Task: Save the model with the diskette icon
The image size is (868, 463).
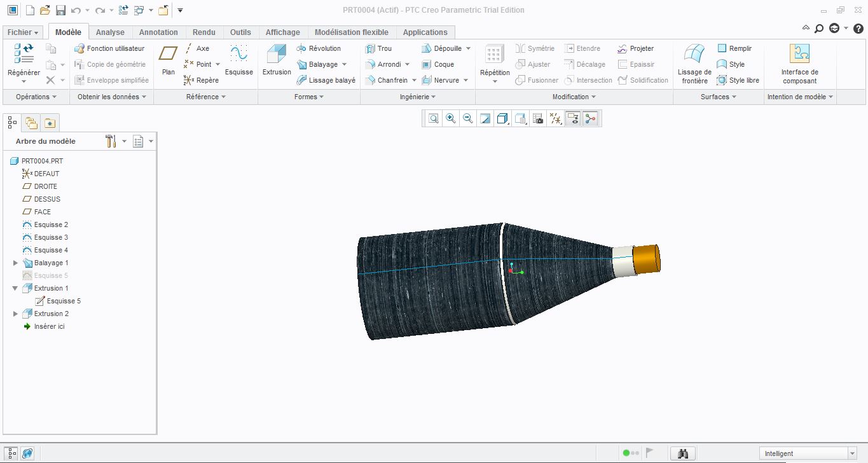Action: point(60,10)
